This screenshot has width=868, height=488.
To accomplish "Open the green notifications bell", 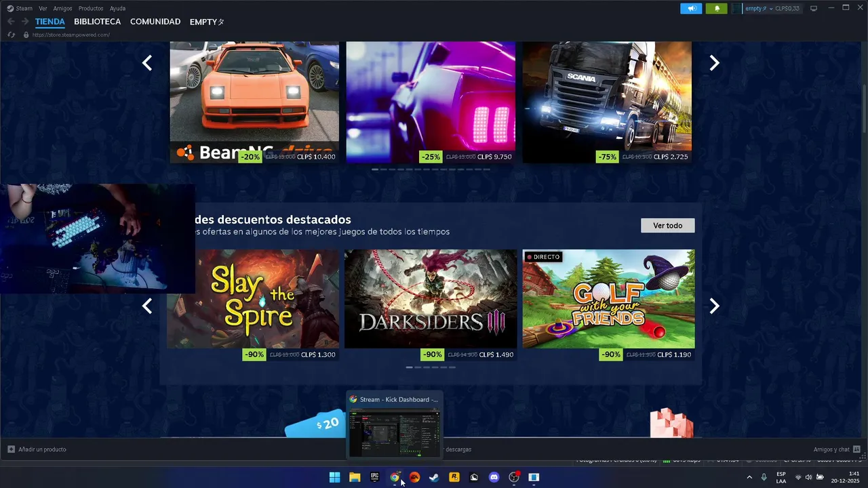I will coord(717,8).
